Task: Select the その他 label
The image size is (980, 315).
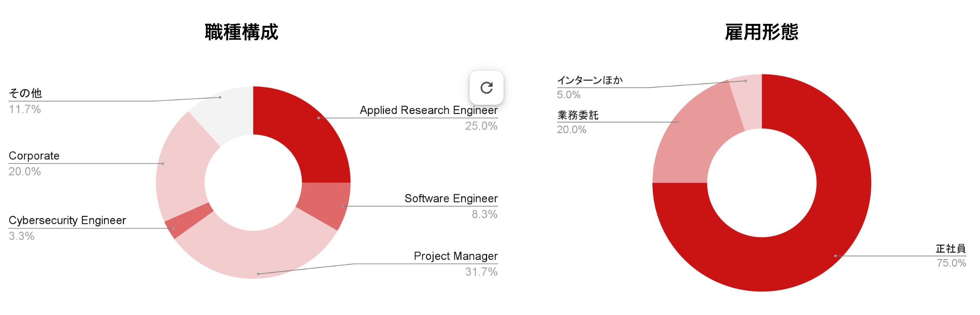Action: [25, 93]
